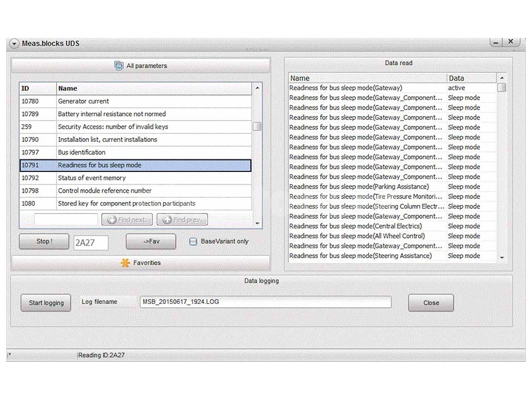The image size is (532, 399).
Task: Sort Data read by Name column header
Action: [x=367, y=78]
